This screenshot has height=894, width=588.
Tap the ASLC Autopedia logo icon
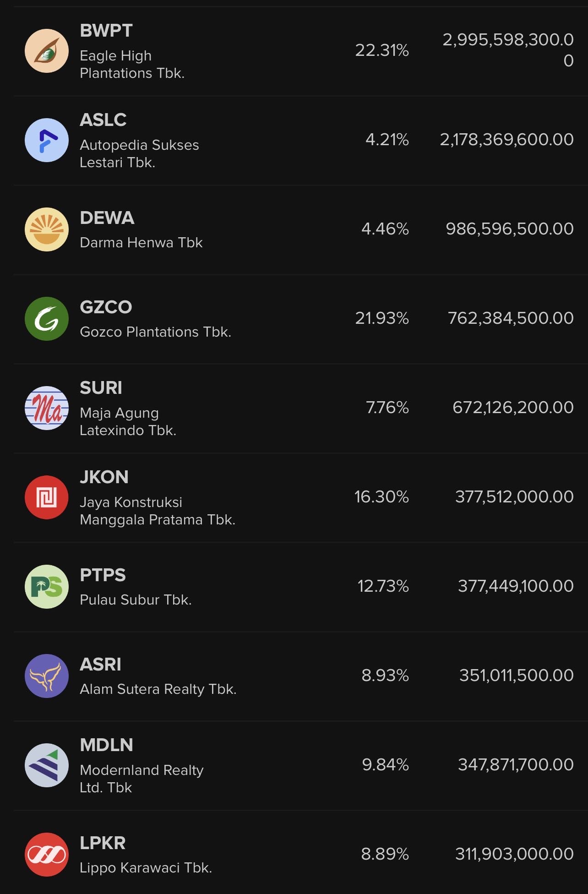[x=47, y=140]
